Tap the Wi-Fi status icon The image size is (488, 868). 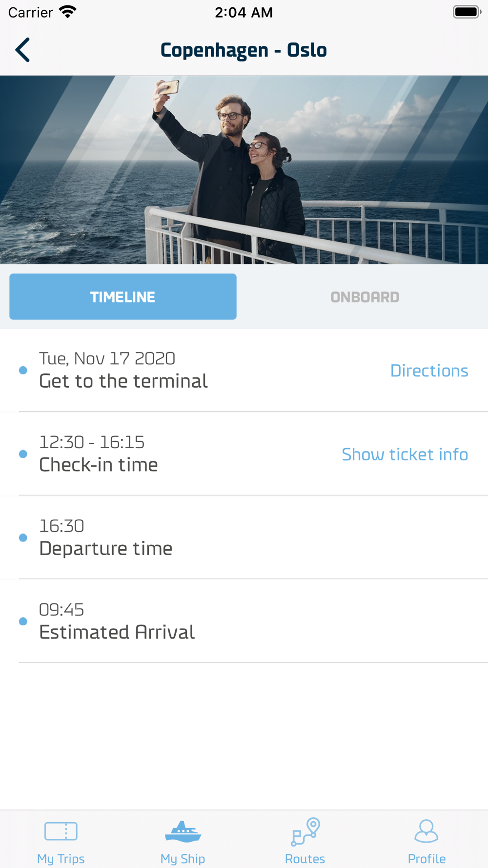(x=68, y=12)
